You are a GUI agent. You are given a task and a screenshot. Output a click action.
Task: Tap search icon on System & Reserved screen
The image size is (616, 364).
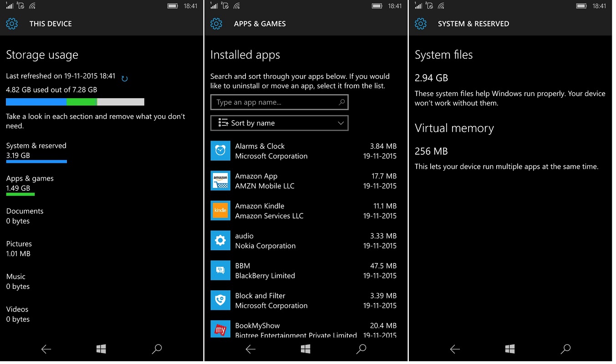tap(565, 349)
